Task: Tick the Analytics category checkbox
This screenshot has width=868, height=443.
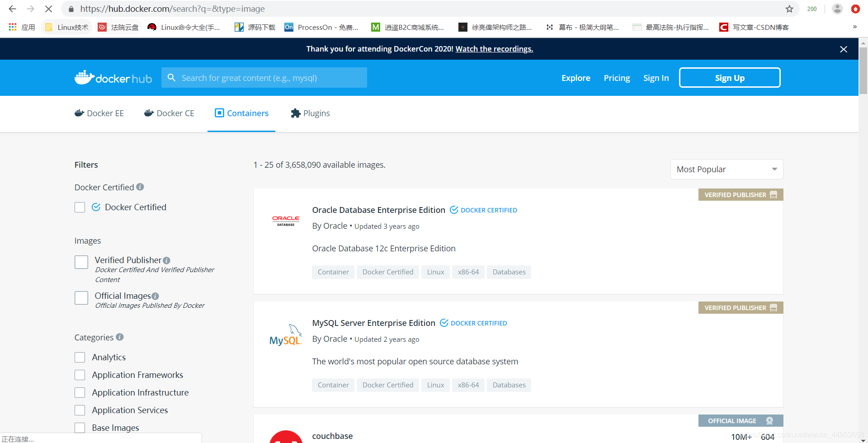Action: click(x=80, y=357)
